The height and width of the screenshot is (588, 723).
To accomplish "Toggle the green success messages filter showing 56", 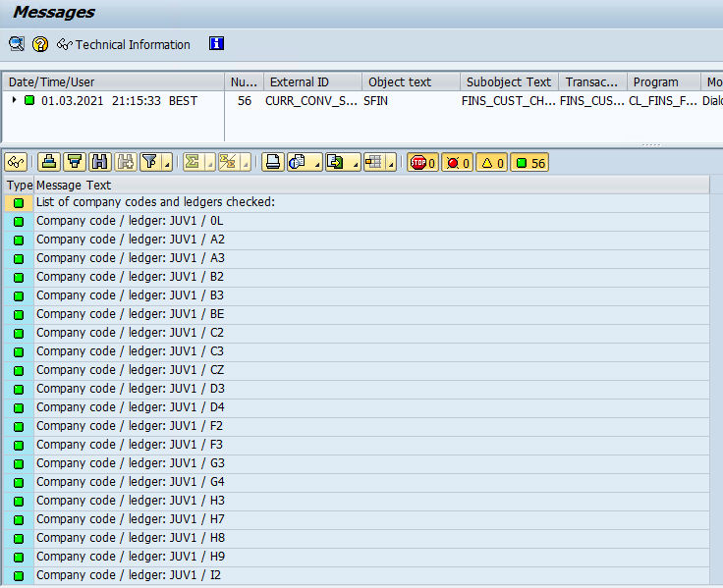I will (x=529, y=162).
